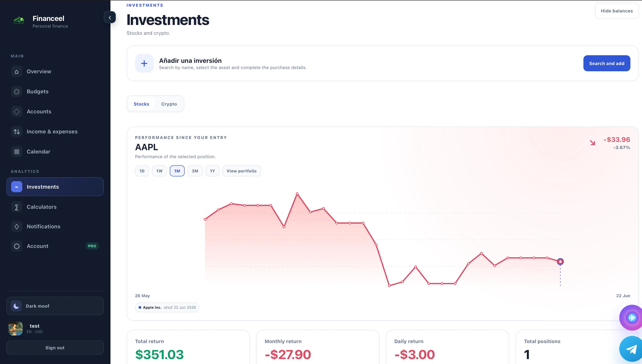This screenshot has width=642, height=364.
Task: Click the red downward trend arrow icon
Action: pyautogui.click(x=593, y=143)
